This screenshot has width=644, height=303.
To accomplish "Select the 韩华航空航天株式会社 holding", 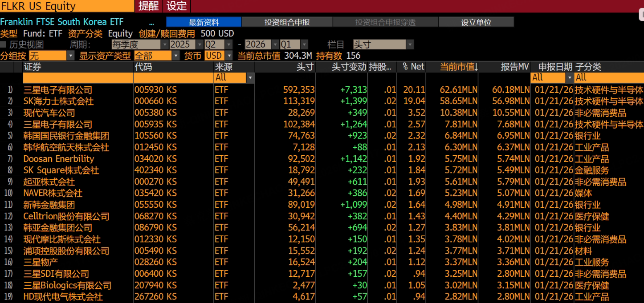I will (66, 147).
